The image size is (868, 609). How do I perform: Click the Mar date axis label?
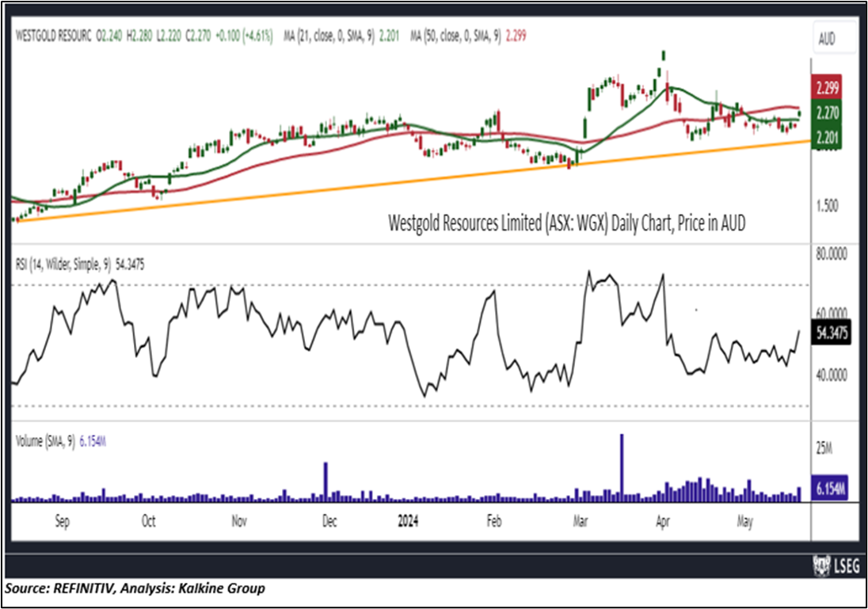click(x=581, y=522)
